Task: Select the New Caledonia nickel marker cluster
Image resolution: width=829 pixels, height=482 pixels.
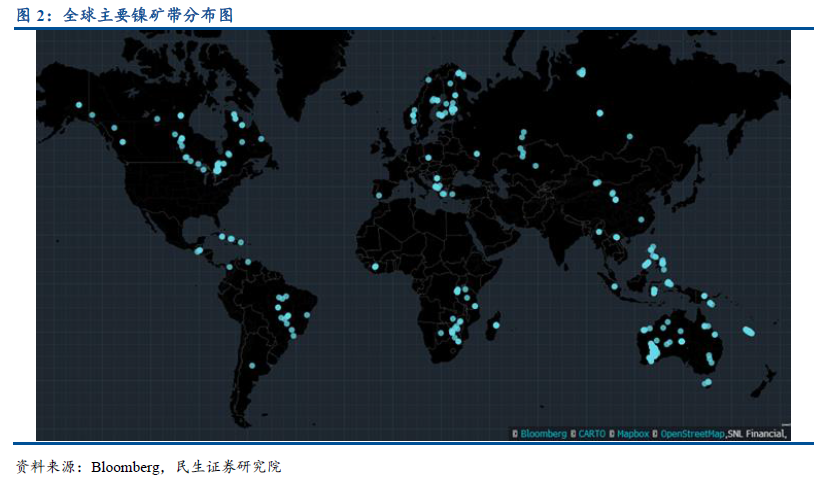Action: 749,331
